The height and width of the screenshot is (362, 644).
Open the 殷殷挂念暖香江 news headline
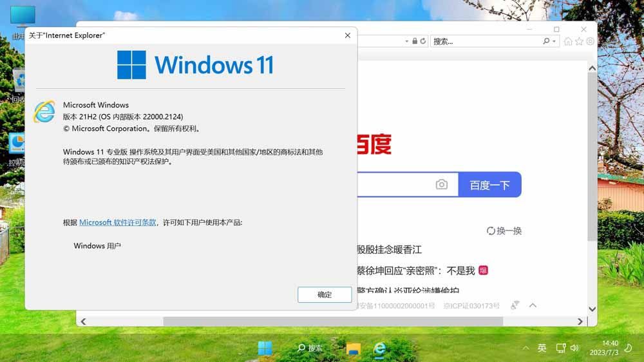(390, 249)
